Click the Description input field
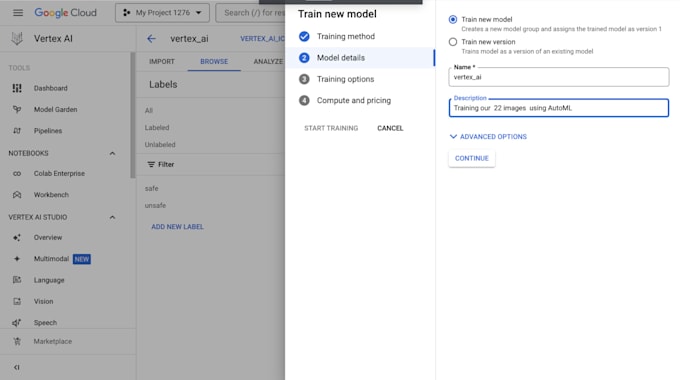This screenshot has width=680, height=380. [x=559, y=108]
